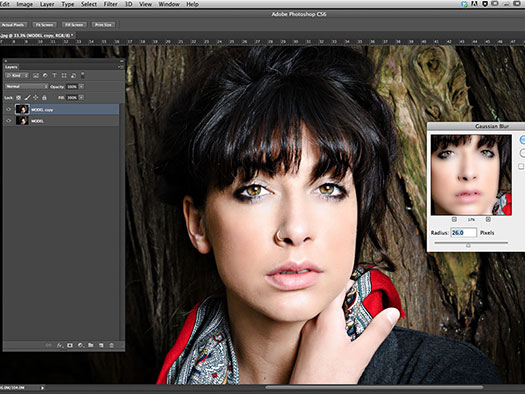Lock transparent pixels in Layers panel
The width and height of the screenshot is (525, 394).
tap(18, 98)
